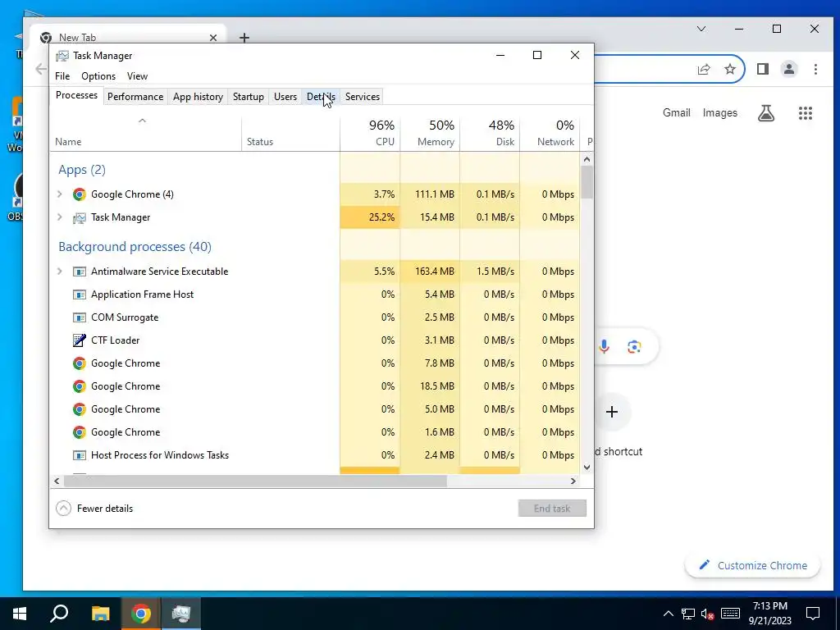This screenshot has width=840, height=630.
Task: Click the Task Manager taskbar icon
Action: (x=181, y=614)
